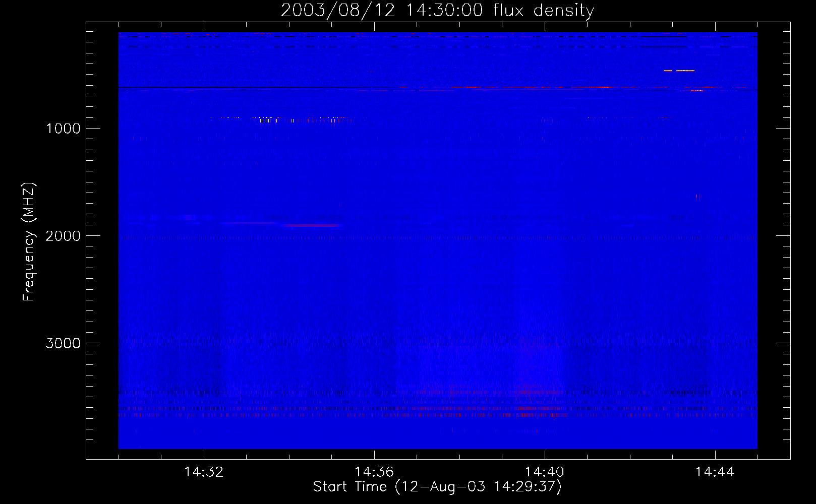
Task: Click the 'Start Time (12-Aug-03 14:29:37)' label
Action: point(437,487)
